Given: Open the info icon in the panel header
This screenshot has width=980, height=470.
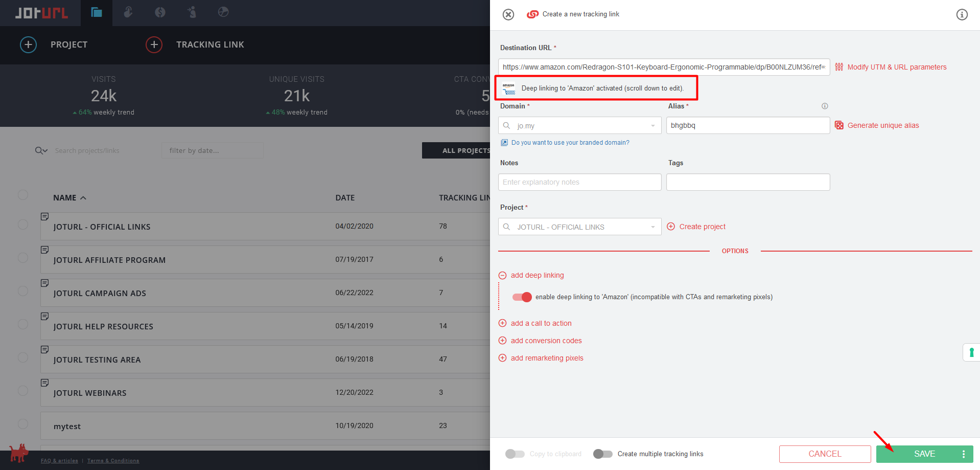Looking at the screenshot, I should coord(962,14).
